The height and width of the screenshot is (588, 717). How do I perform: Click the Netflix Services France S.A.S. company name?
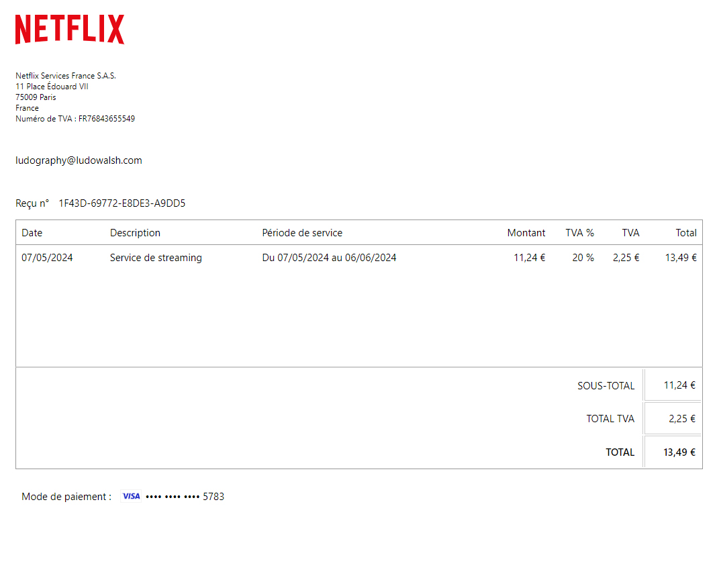point(66,76)
